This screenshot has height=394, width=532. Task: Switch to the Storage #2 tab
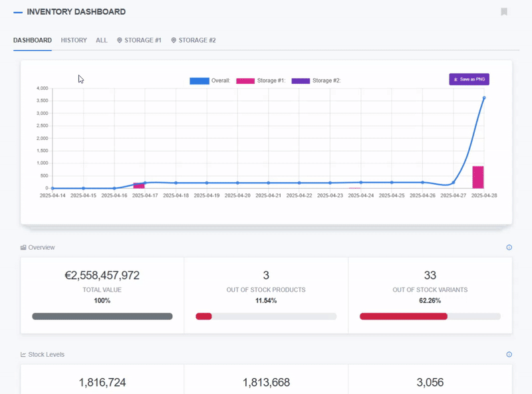(x=194, y=41)
